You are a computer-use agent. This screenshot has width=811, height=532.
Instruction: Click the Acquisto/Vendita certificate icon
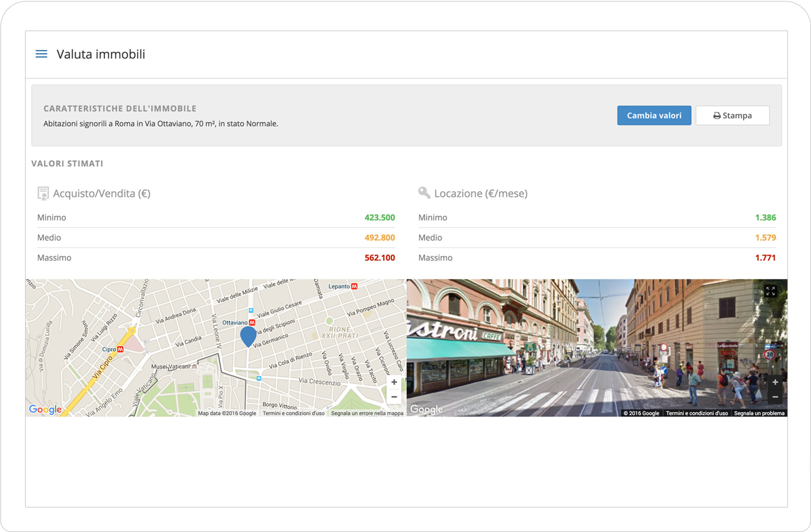[x=43, y=193]
